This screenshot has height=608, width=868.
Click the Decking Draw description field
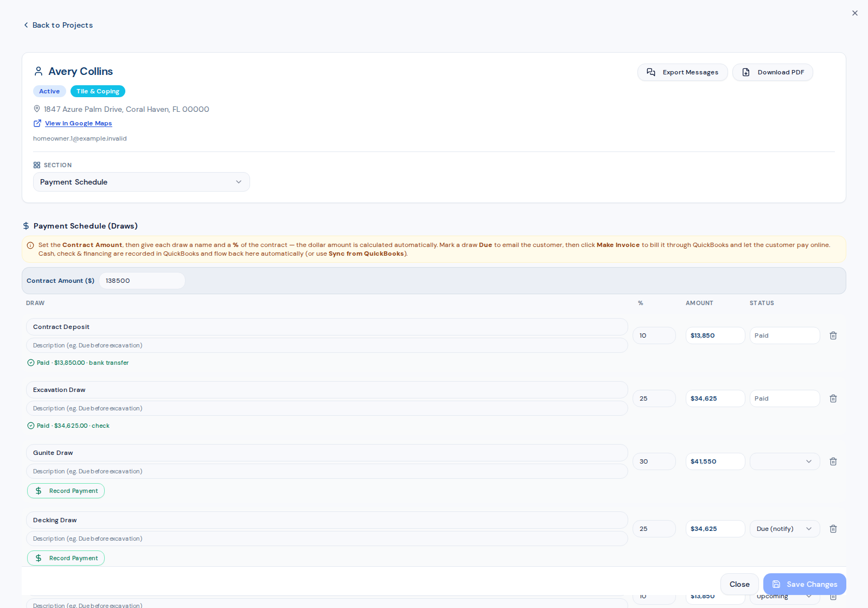click(327, 539)
